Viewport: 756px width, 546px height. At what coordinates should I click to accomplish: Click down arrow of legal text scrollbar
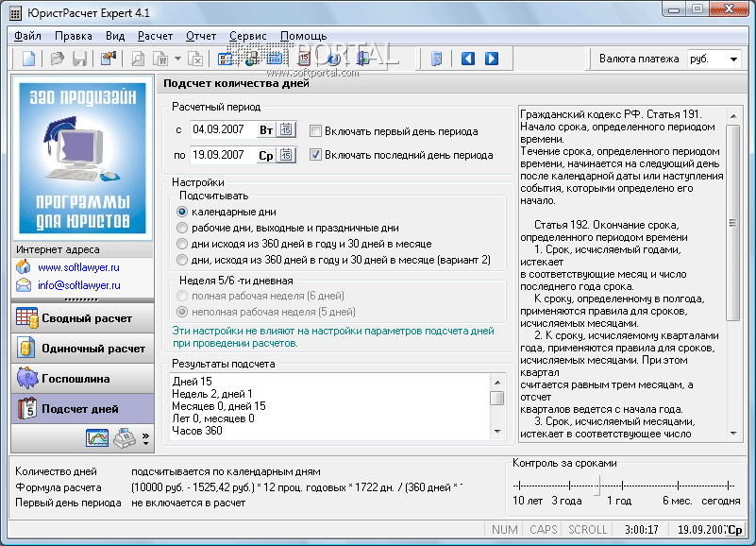[x=732, y=433]
